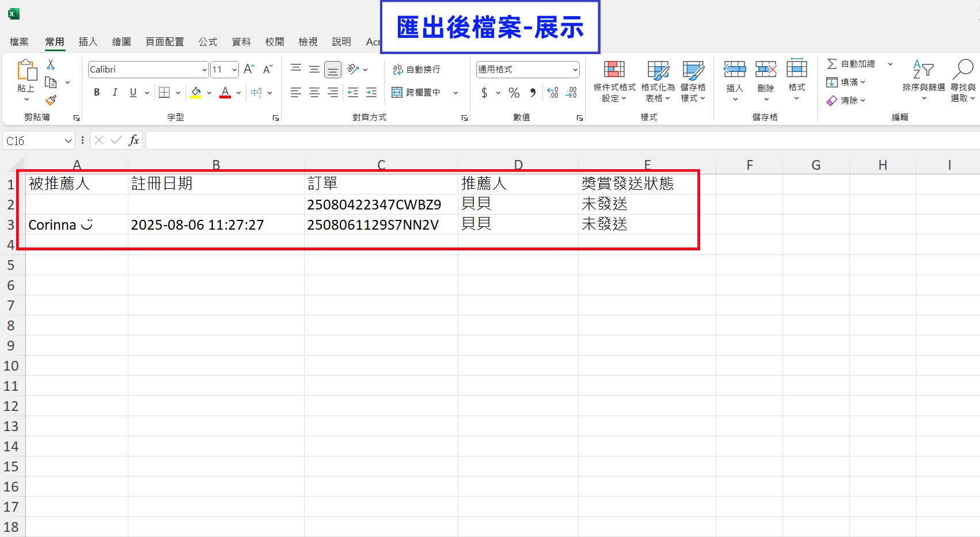Click the Cut scissors icon

51,64
